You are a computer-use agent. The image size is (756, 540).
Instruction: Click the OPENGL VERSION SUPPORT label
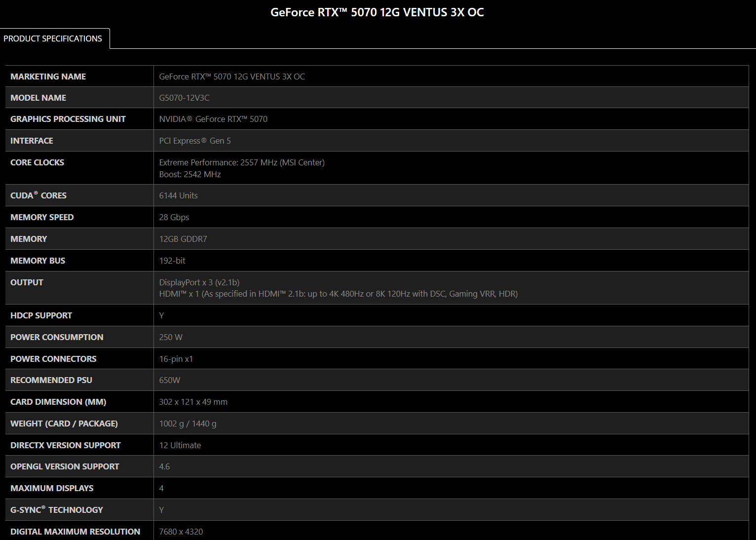click(65, 466)
